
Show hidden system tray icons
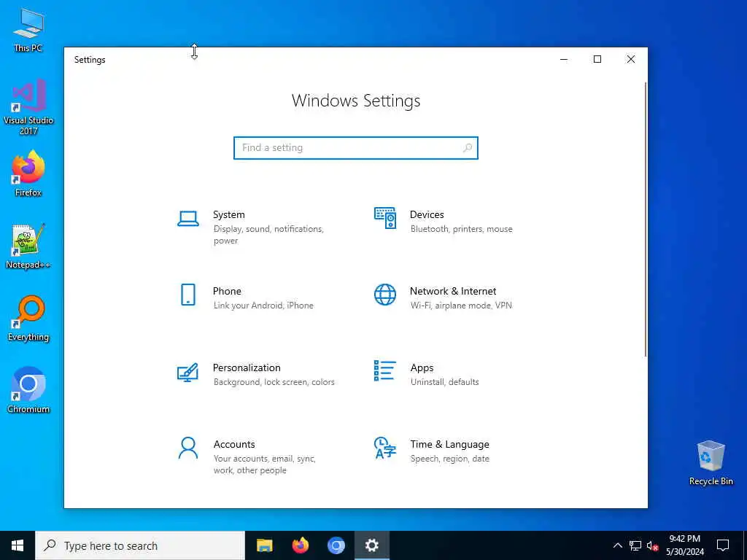pos(617,545)
